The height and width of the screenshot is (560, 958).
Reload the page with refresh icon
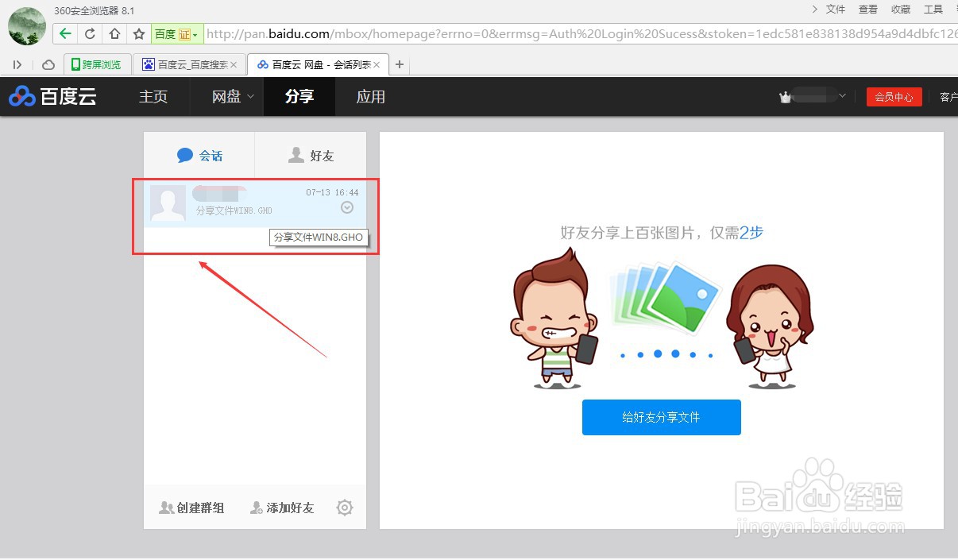coord(90,34)
